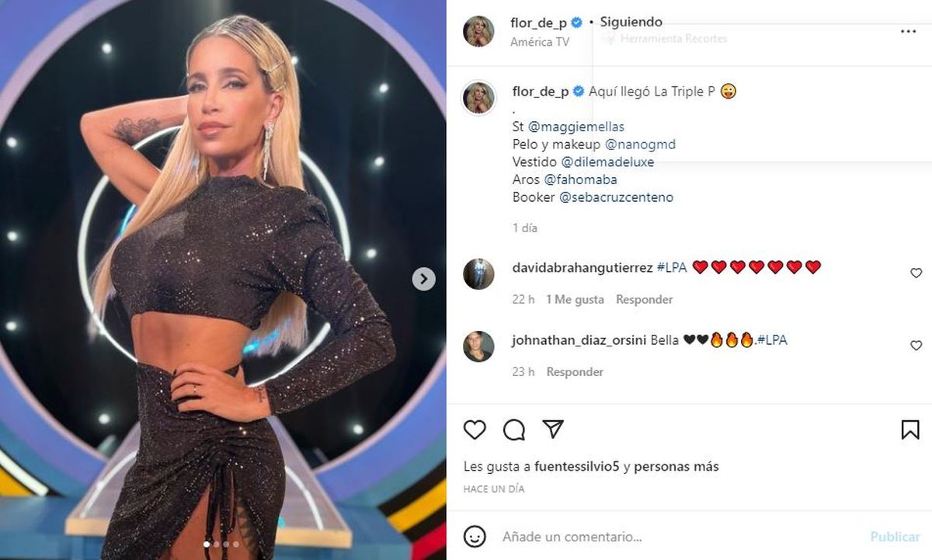This screenshot has height=560, width=932.
Task: Like the post with the heart icon
Action: pyautogui.click(x=475, y=430)
